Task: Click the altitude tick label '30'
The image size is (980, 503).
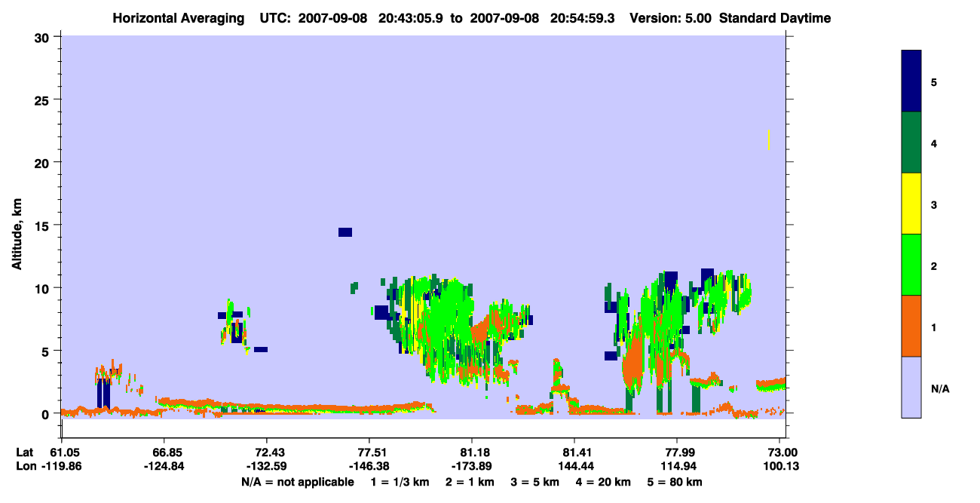Action: (44, 37)
